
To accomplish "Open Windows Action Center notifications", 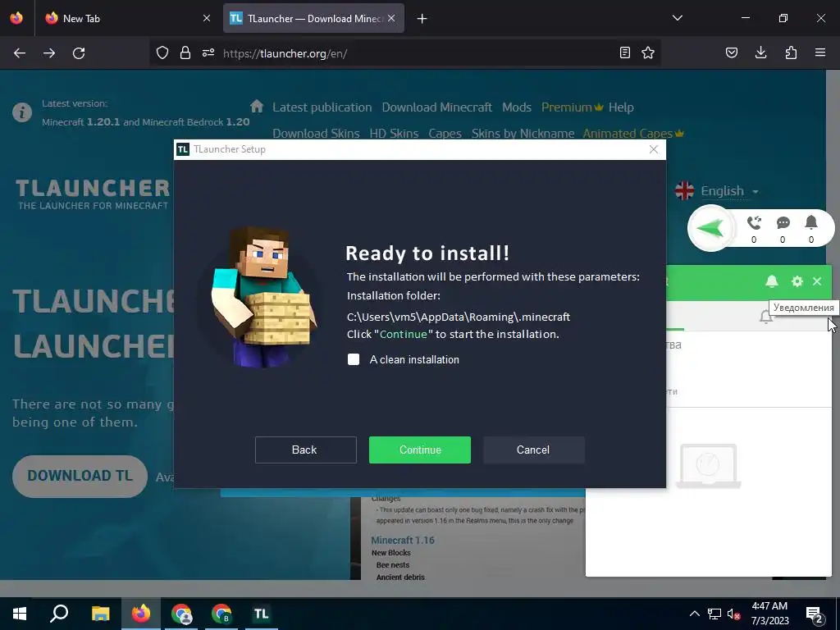I will pos(815,615).
